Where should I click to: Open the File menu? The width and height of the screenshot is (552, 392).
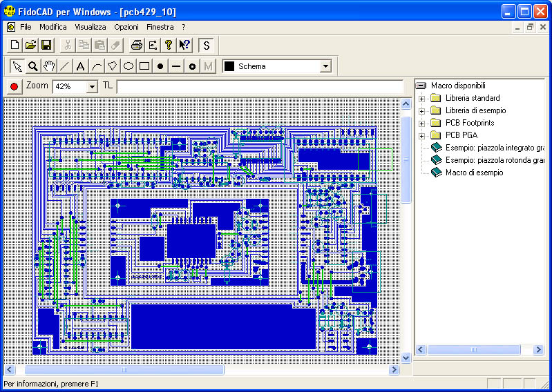click(x=26, y=27)
